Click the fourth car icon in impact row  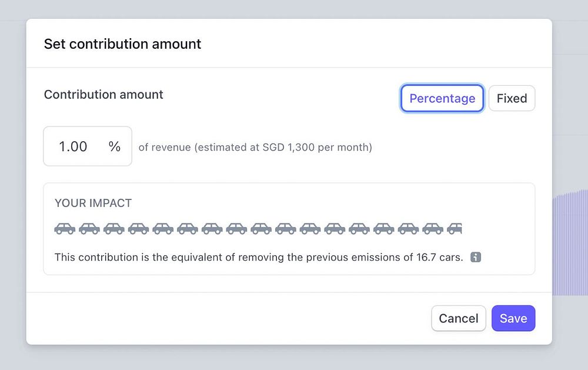(x=139, y=228)
